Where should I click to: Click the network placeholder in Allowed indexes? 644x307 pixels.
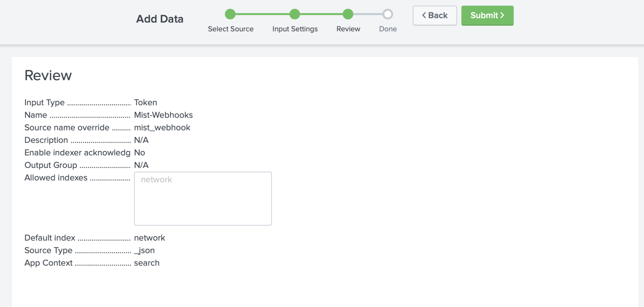[x=156, y=179]
